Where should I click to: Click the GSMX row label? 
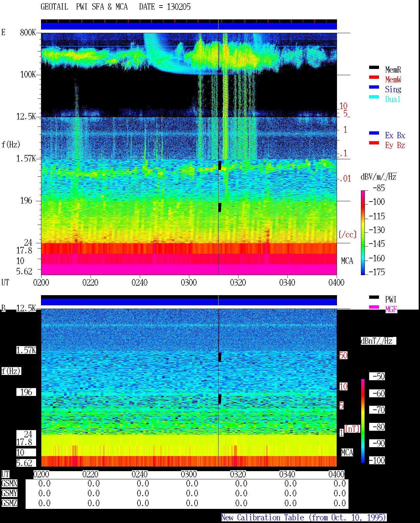point(9,483)
